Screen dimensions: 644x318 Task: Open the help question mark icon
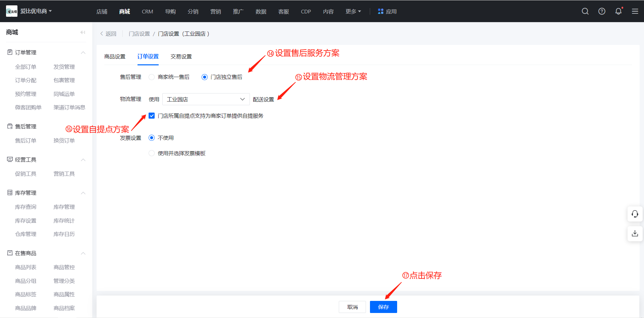602,11
